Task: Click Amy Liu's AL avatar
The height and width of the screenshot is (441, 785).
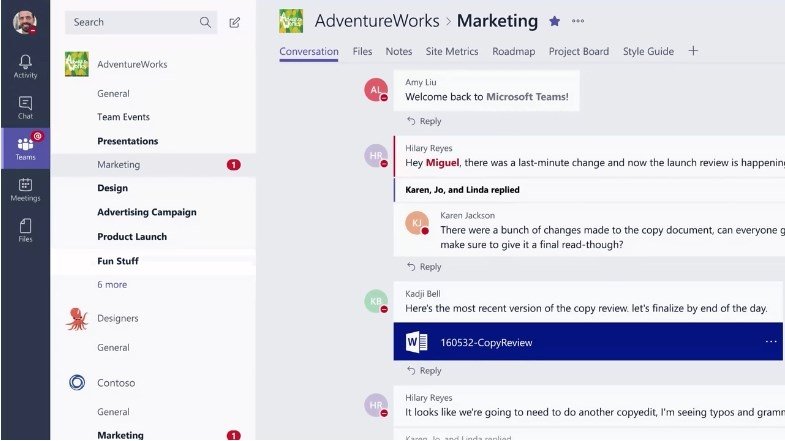Action: click(x=375, y=90)
